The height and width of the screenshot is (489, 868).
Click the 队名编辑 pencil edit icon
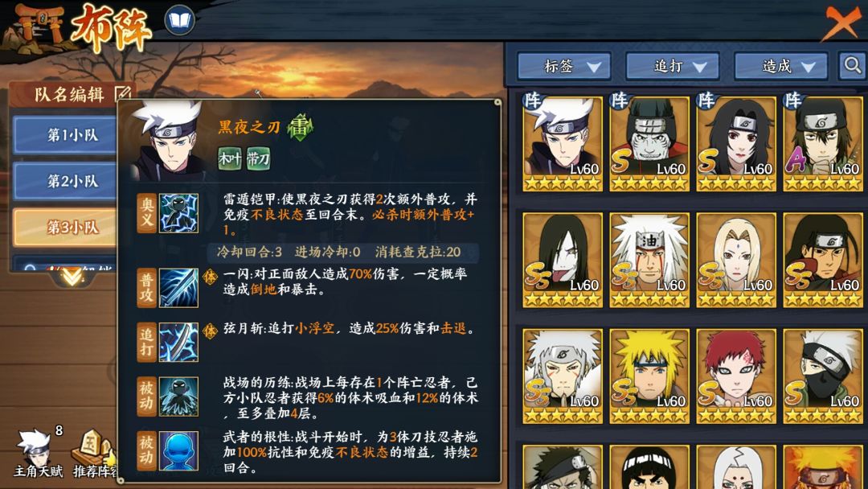123,93
